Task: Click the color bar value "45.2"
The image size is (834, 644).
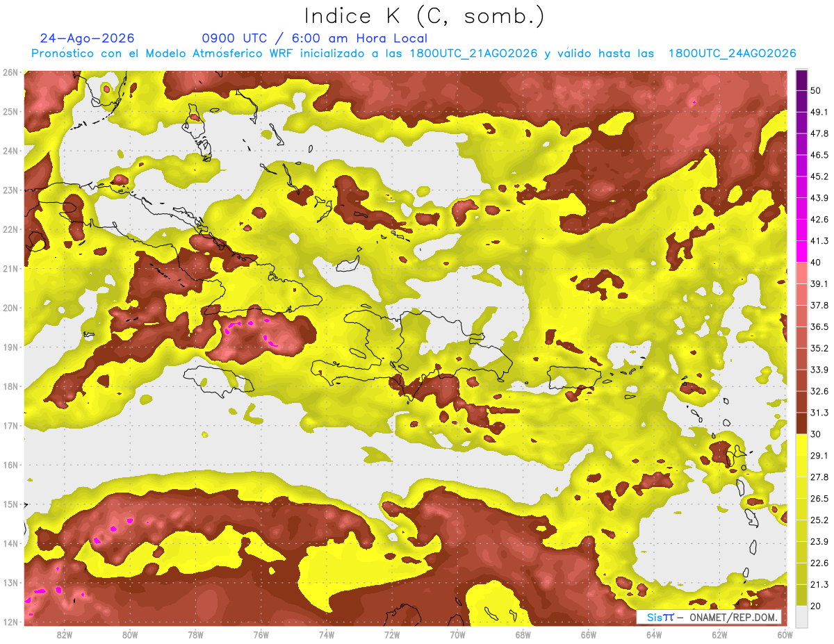Action: click(x=819, y=176)
